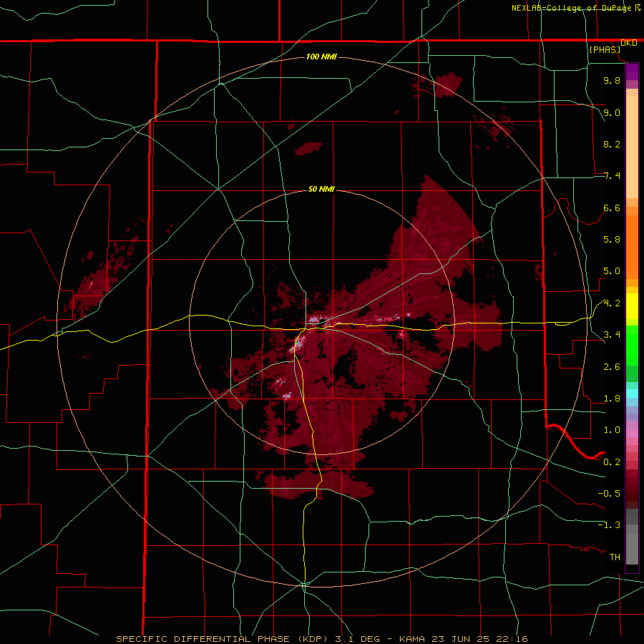The height and width of the screenshot is (644, 644).
Task: Click the 4.2 value on color scale
Action: (612, 303)
